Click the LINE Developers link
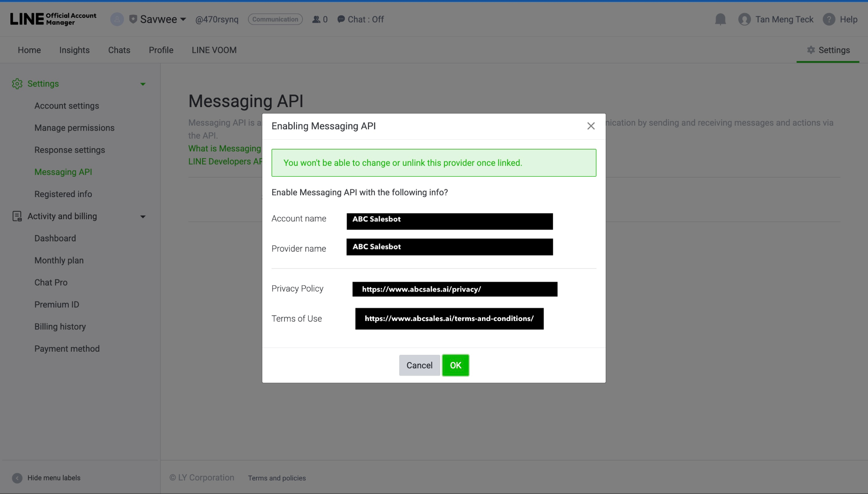The width and height of the screenshot is (868, 494). [225, 162]
